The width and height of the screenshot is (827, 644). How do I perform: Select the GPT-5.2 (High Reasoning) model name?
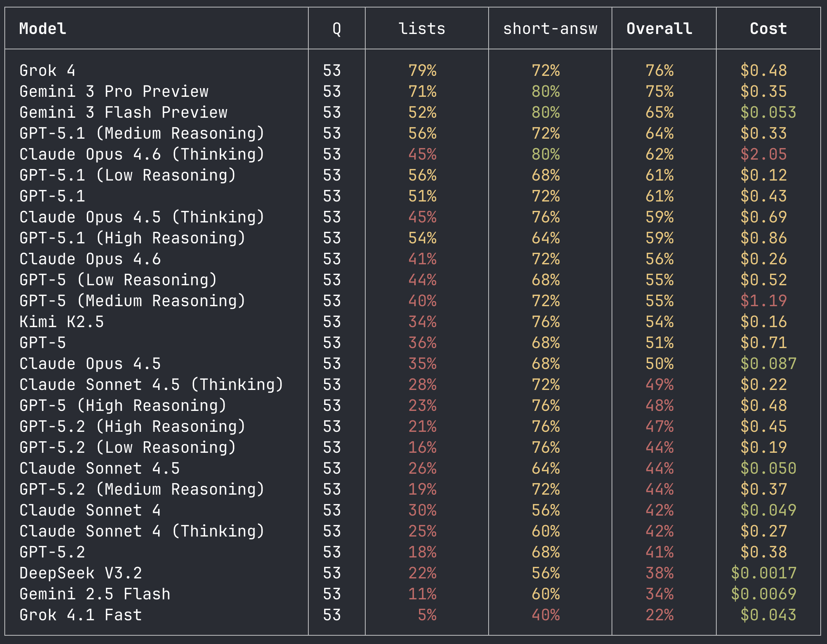(x=132, y=426)
